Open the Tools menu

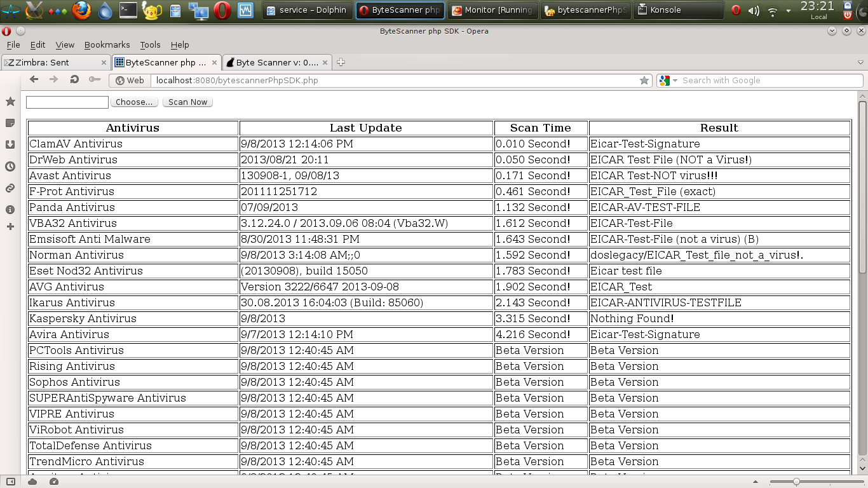[150, 44]
